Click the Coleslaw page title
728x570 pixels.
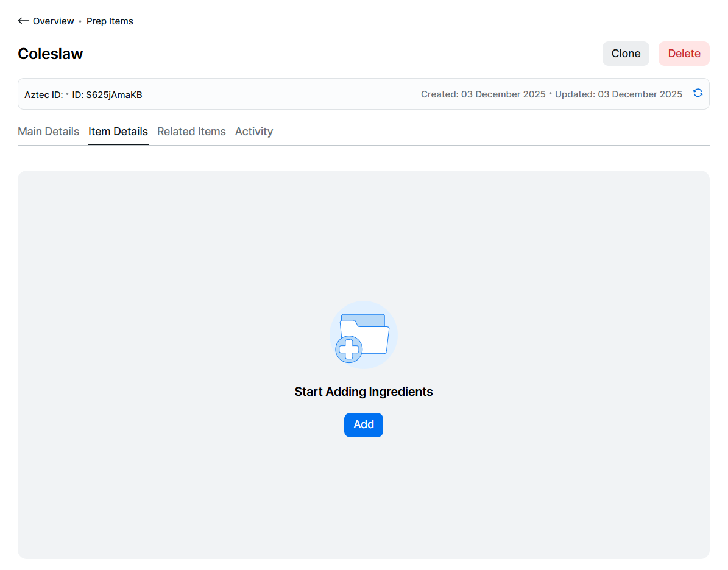click(x=51, y=54)
